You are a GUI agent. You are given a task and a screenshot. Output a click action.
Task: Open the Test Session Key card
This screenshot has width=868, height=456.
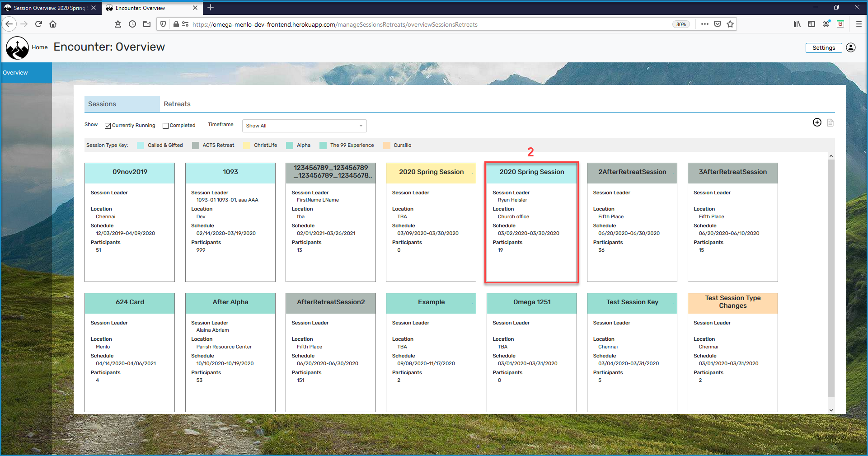[632, 353]
